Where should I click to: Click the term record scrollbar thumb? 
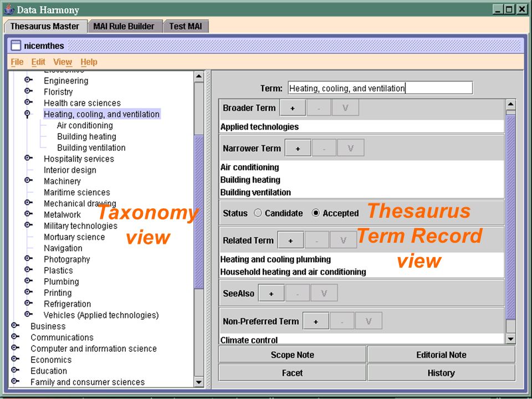pos(510,217)
